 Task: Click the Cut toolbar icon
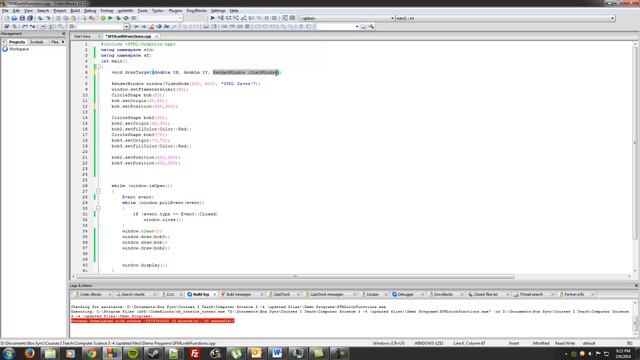coord(58,18)
